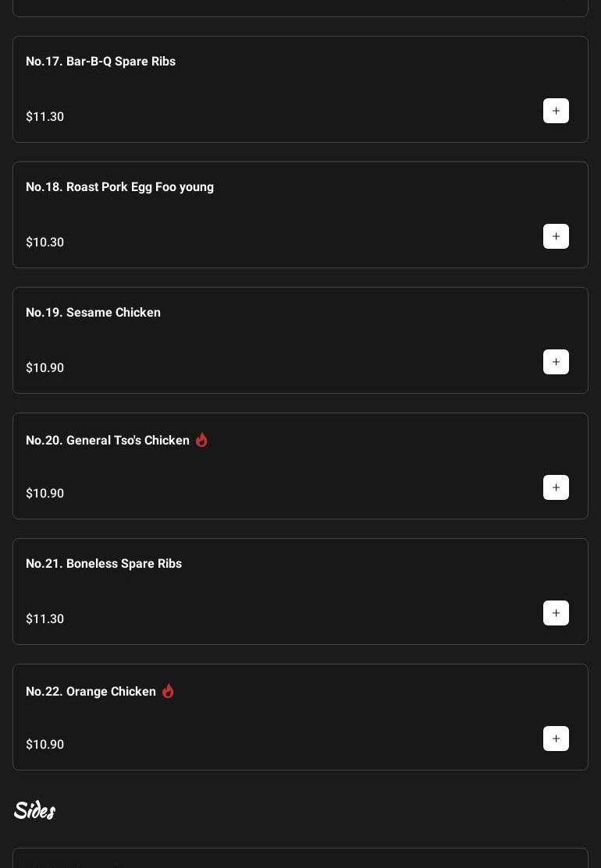
Task: Click plus button for Orange Chicken
Action: point(556,739)
